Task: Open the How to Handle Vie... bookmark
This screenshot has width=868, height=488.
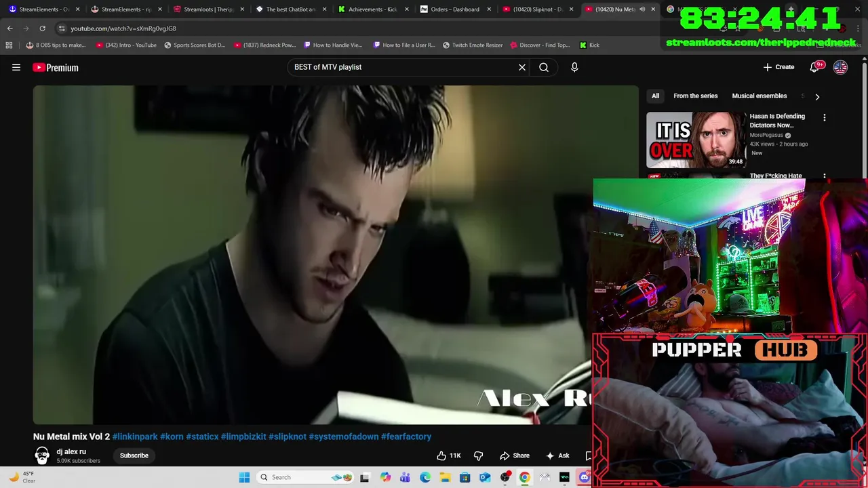Action: point(333,45)
